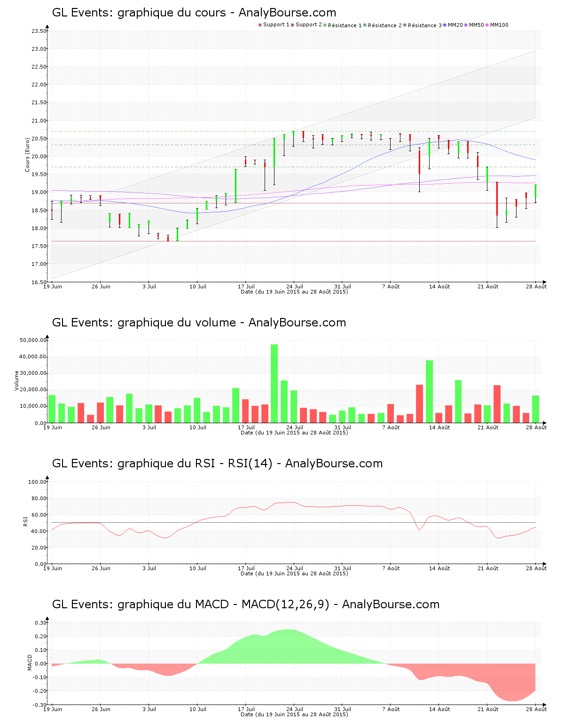Click the date range caption under price chart

294,292
